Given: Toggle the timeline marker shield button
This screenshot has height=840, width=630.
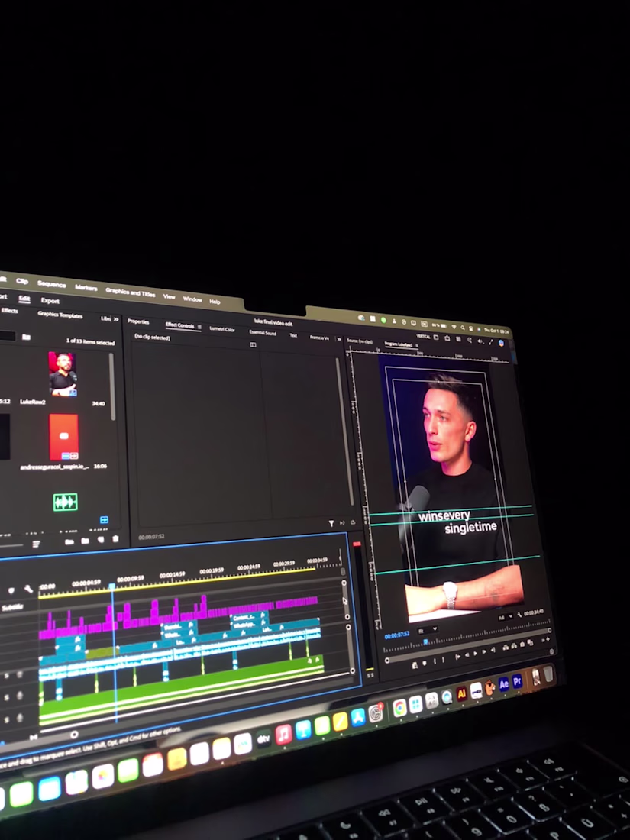Looking at the screenshot, I should (11, 591).
